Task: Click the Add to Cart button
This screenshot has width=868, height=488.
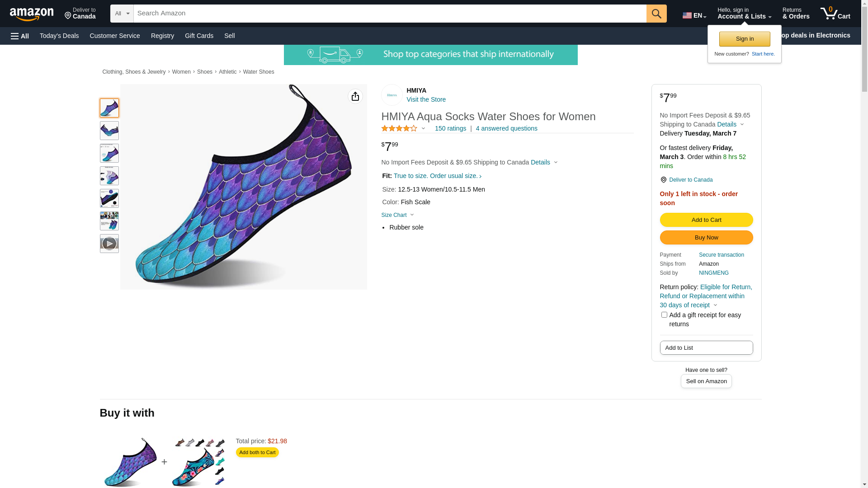Action: pyautogui.click(x=706, y=220)
